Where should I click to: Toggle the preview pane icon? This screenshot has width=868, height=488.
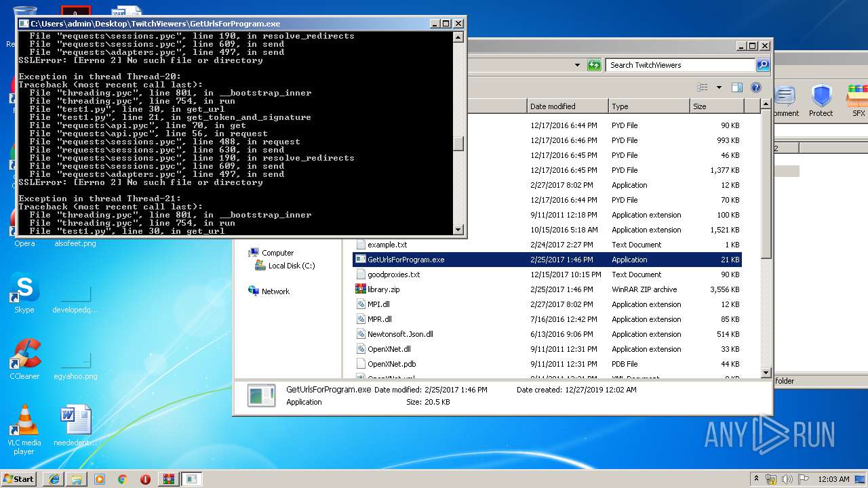click(x=737, y=87)
